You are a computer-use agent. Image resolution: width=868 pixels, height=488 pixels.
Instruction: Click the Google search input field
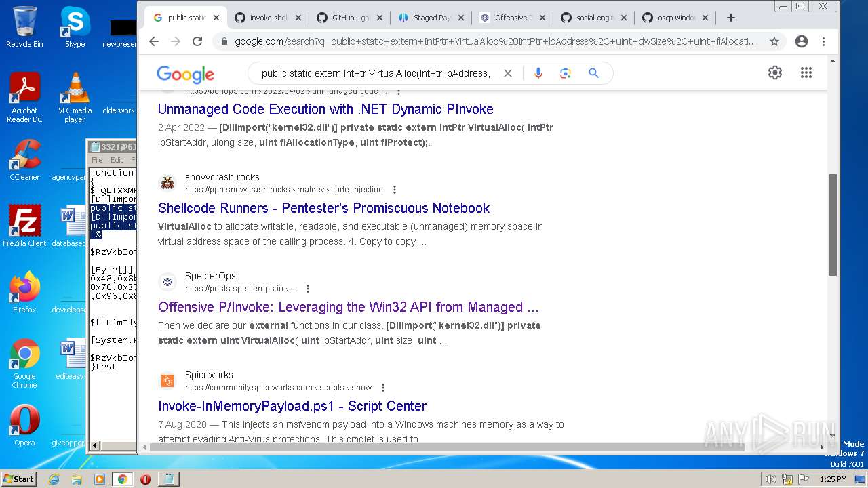point(376,73)
